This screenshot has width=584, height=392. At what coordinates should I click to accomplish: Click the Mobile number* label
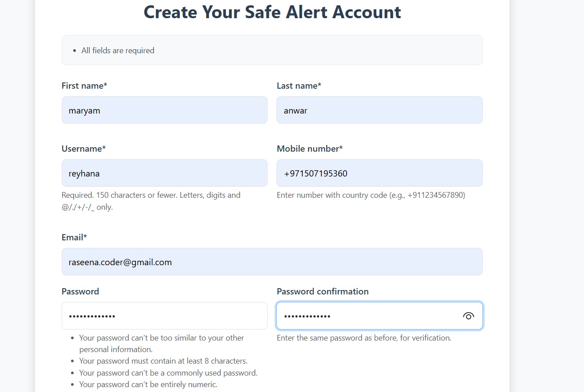coord(310,149)
